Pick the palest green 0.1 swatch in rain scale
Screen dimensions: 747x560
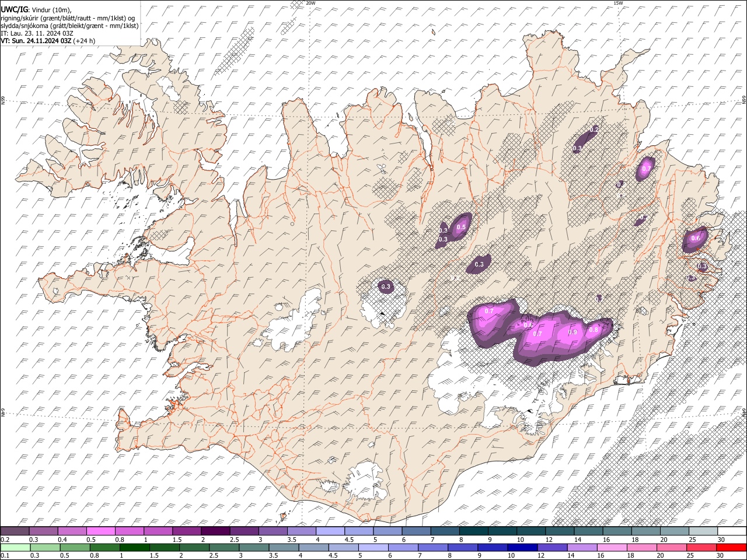(15, 547)
